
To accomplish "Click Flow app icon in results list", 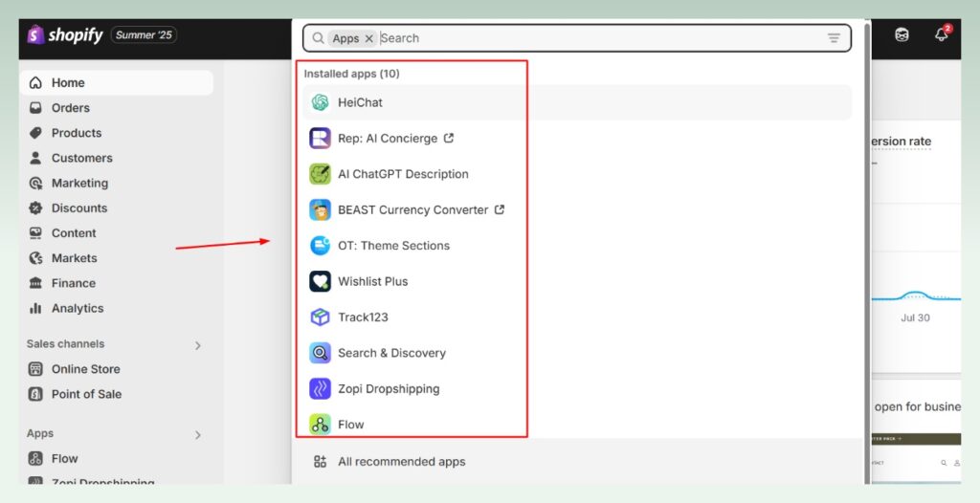I will point(320,425).
